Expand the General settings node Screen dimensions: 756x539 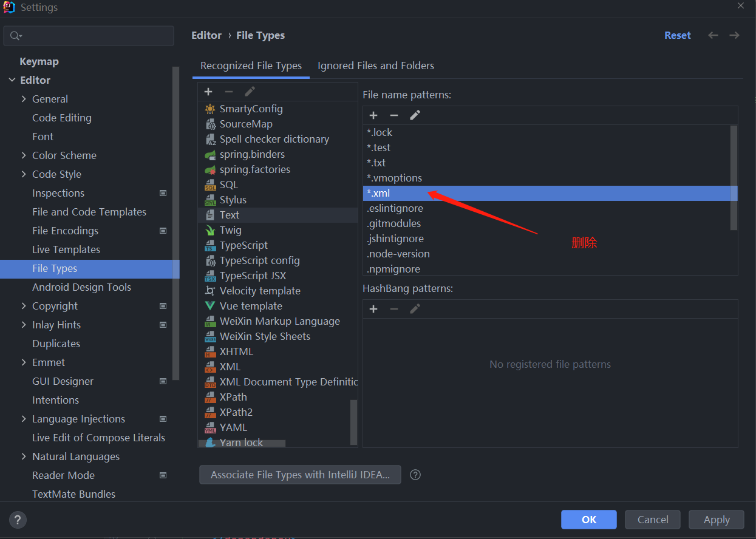pyautogui.click(x=24, y=99)
